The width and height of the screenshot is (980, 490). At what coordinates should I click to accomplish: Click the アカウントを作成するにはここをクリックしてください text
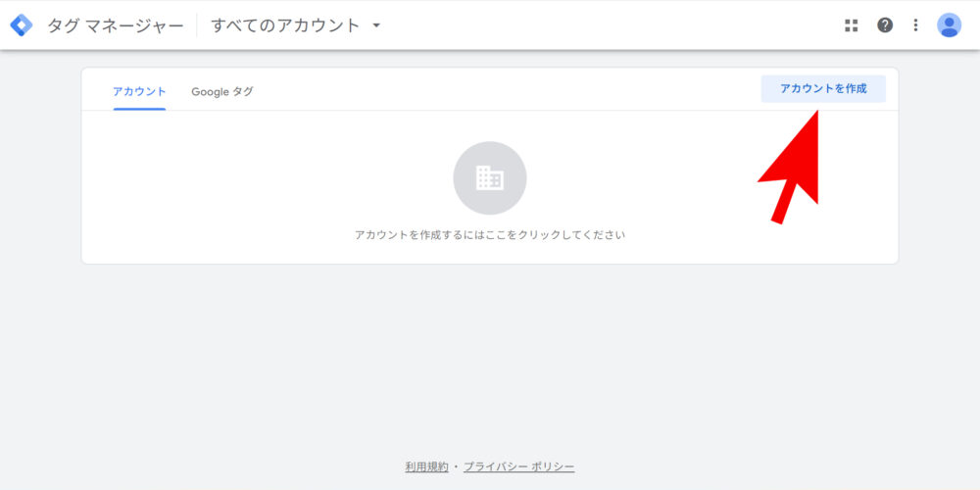[489, 235]
